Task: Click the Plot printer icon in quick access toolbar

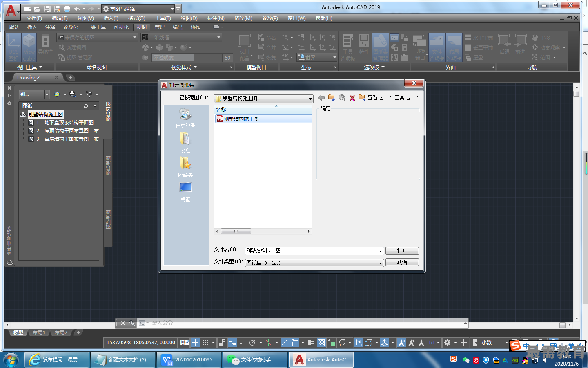Action: (67, 9)
